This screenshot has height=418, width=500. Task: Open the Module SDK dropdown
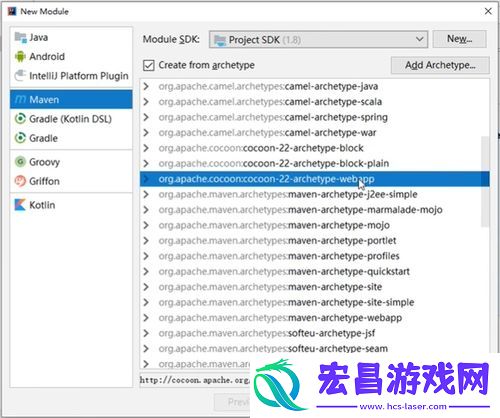[x=318, y=40]
